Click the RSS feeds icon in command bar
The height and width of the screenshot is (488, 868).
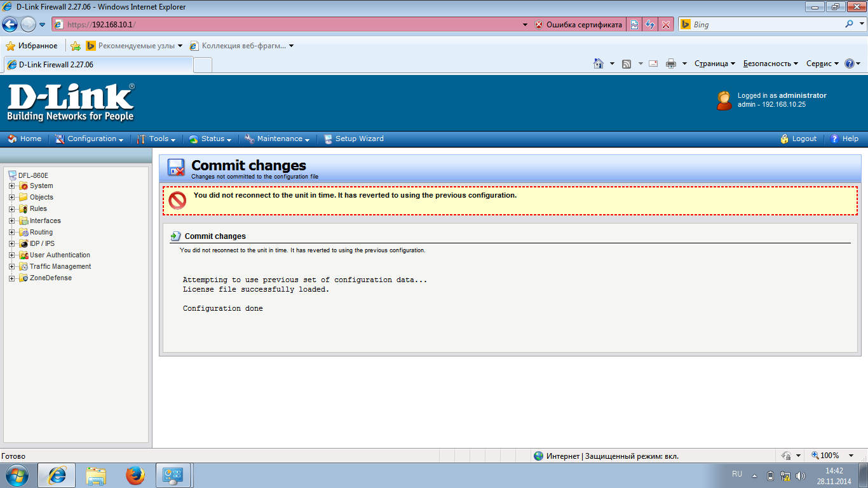[x=627, y=64]
